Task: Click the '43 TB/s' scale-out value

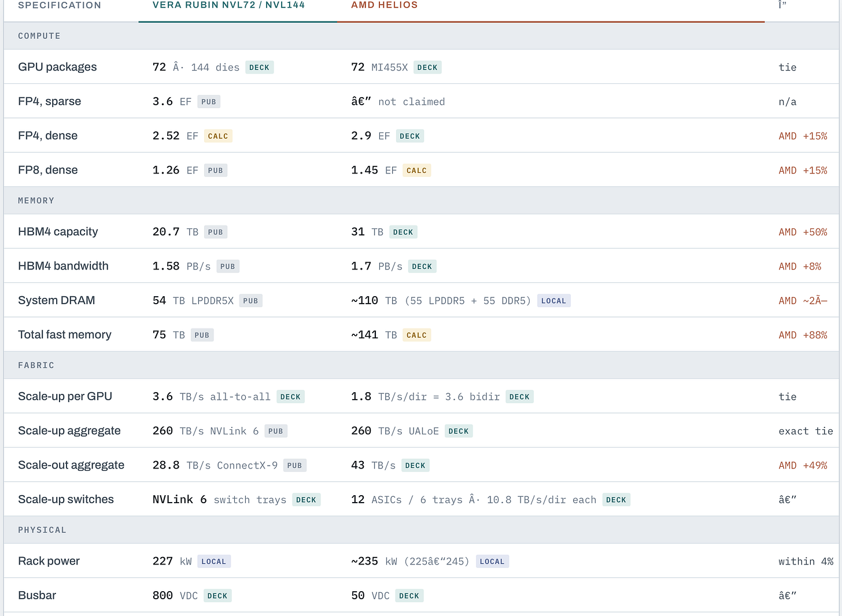Action: 374,466
